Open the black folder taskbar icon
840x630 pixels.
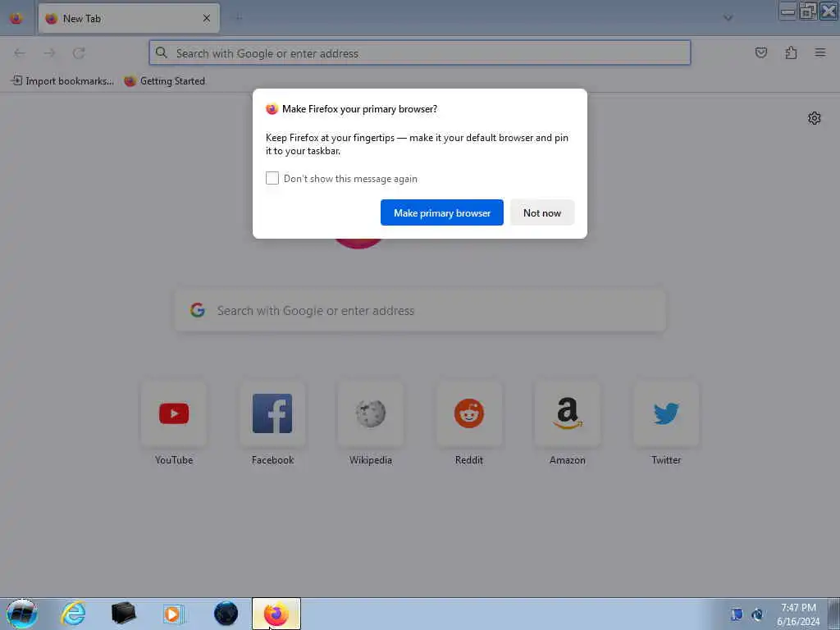tap(124, 614)
